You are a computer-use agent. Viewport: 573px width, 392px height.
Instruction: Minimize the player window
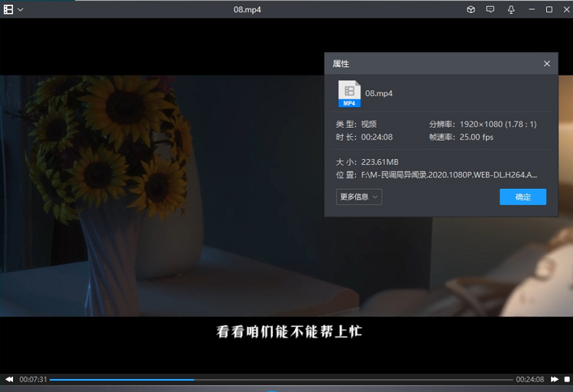(x=530, y=9)
